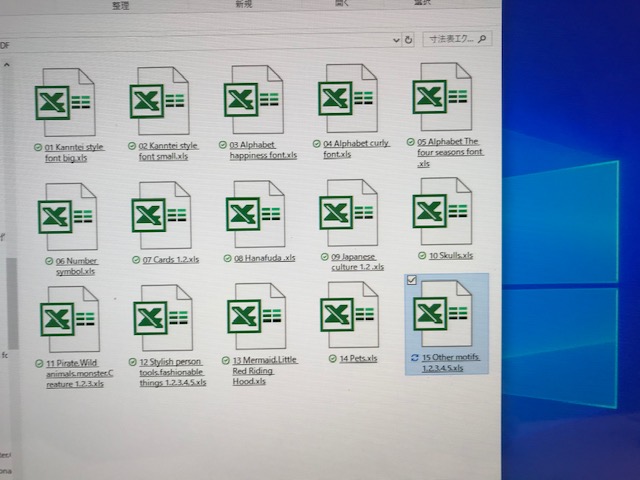Viewport: 640px width, 480px height.
Task: Click green sync checkmark of 14 Pets.xls
Action: pyautogui.click(x=333, y=358)
